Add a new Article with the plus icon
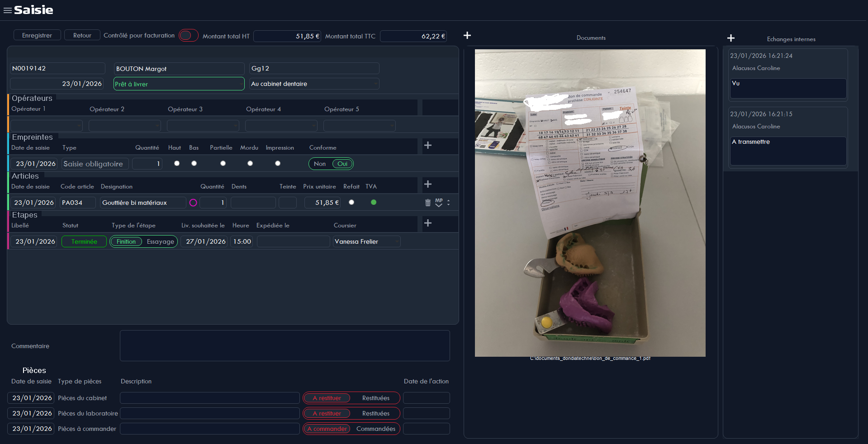 [427, 184]
